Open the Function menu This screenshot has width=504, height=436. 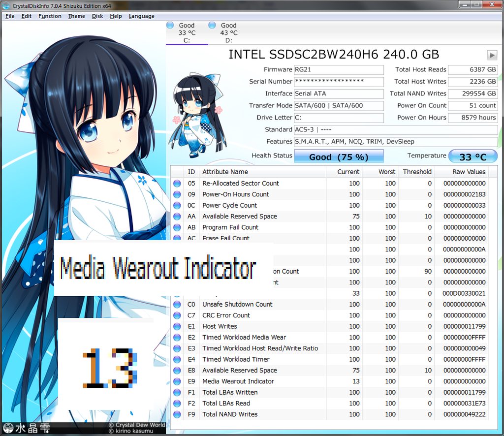50,16
